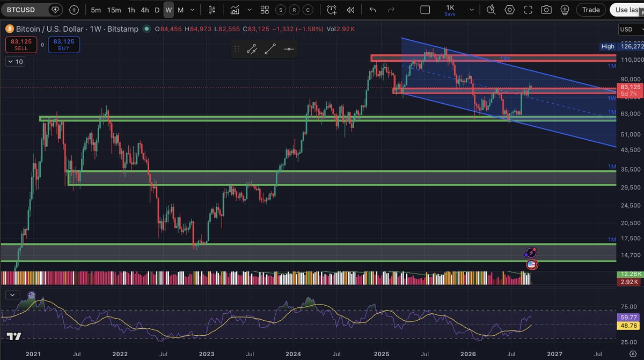Start bar Replay mode
644x360 pixels.
coord(350,10)
